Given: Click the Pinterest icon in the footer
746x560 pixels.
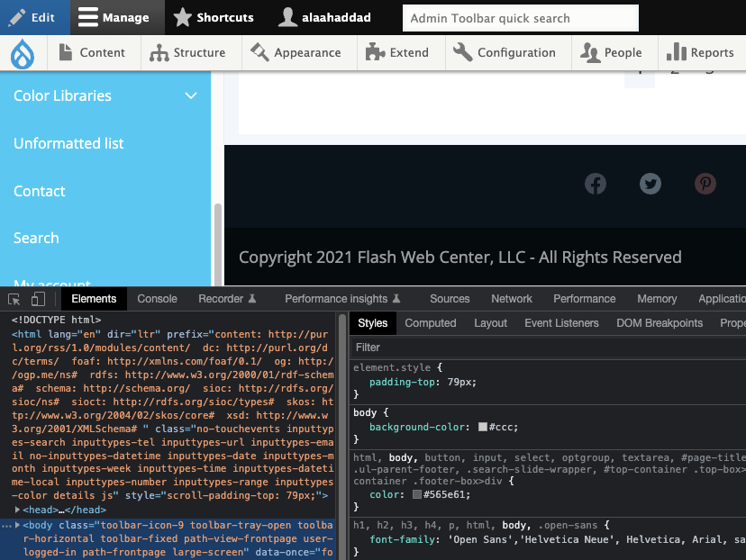Looking at the screenshot, I should click(705, 184).
